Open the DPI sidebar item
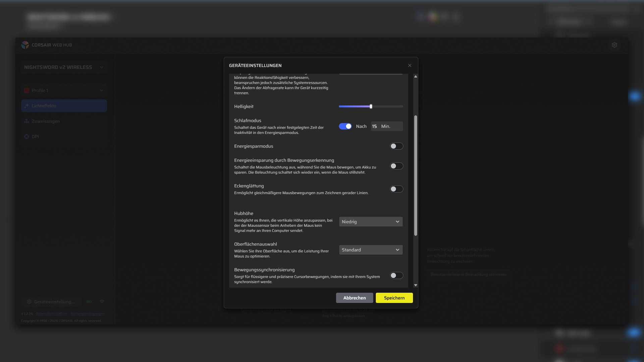Viewport: 644px width, 362px height. [64, 137]
